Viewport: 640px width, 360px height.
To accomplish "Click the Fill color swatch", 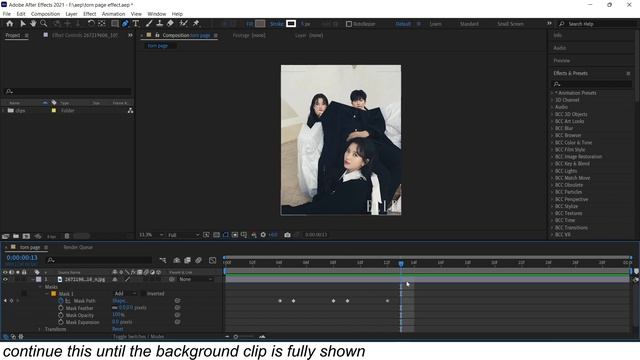I will click(x=260, y=24).
